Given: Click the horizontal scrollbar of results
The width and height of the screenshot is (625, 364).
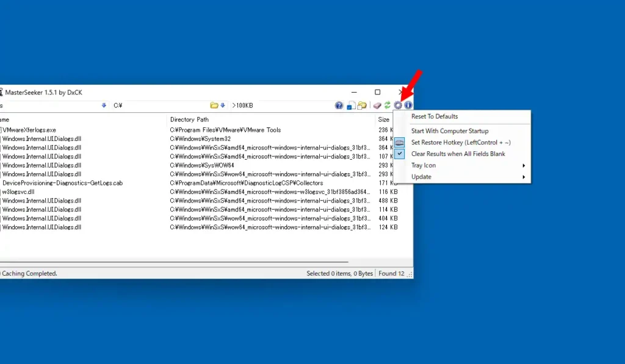Looking at the screenshot, I should (x=174, y=262).
